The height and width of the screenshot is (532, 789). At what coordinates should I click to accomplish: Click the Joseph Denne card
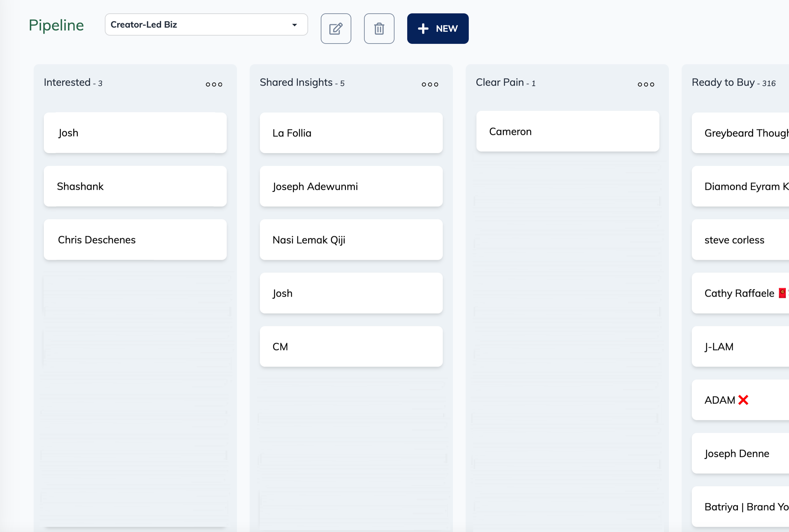pos(739,453)
